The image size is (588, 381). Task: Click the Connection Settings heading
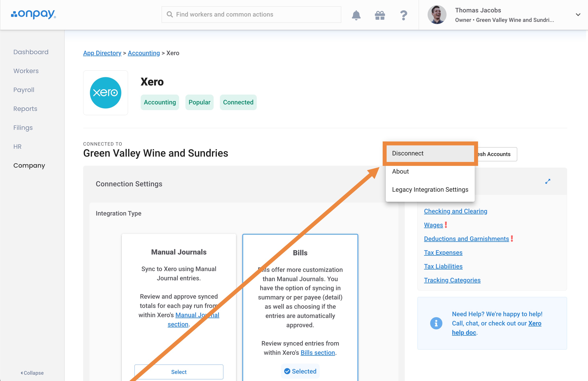(129, 184)
